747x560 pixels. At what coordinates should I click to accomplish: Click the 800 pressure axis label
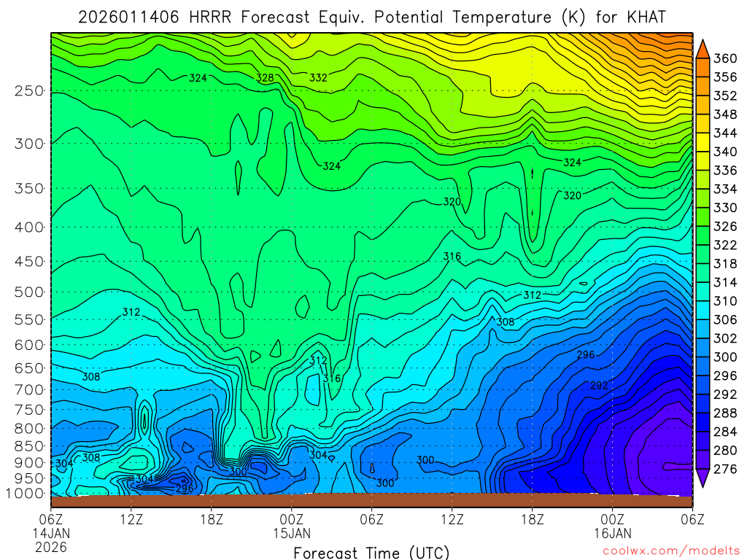[x=29, y=428]
